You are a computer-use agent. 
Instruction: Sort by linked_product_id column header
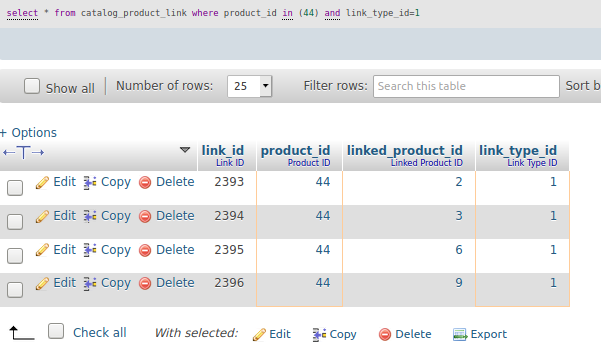pyautogui.click(x=405, y=150)
